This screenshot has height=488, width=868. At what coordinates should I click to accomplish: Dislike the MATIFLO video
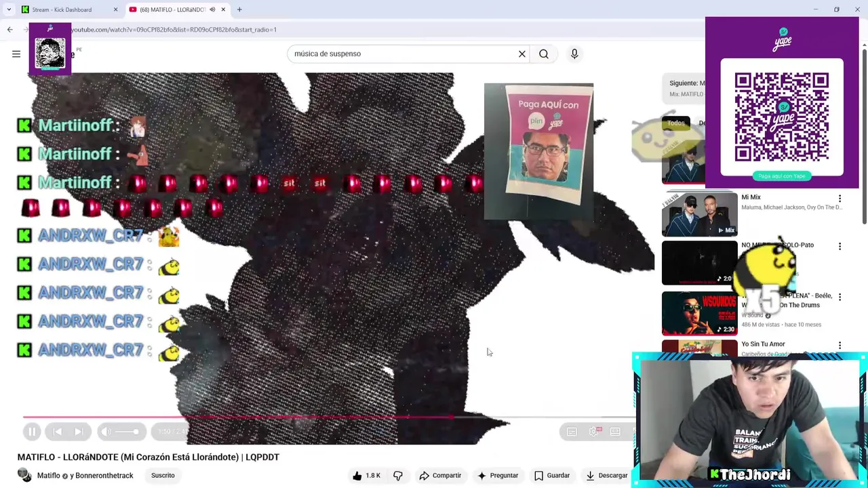[x=398, y=476]
